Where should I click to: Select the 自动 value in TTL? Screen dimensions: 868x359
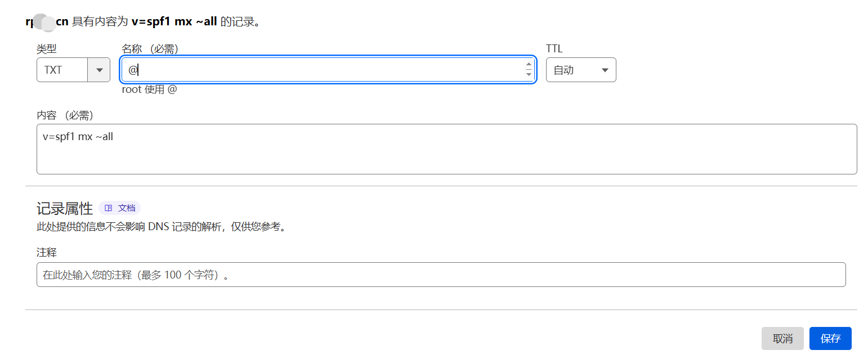click(x=563, y=70)
